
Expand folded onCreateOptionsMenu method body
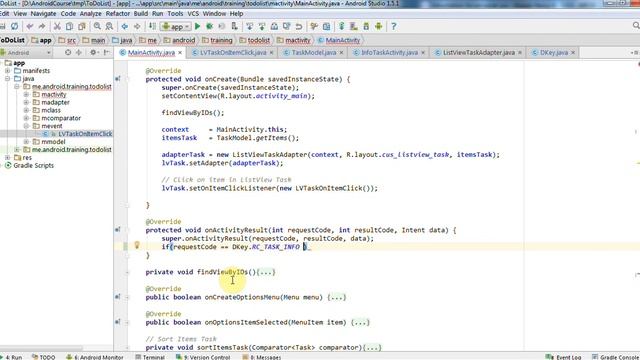pyautogui.click(x=337, y=297)
